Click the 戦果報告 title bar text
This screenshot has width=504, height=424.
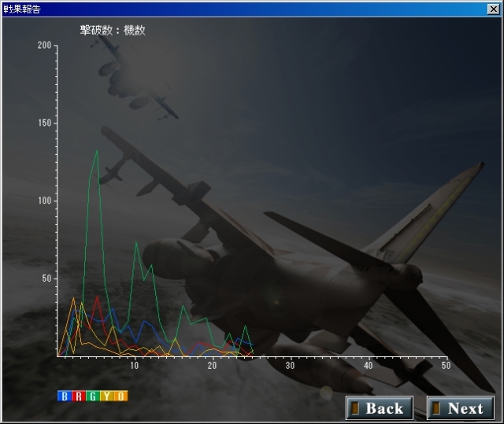tap(22, 9)
